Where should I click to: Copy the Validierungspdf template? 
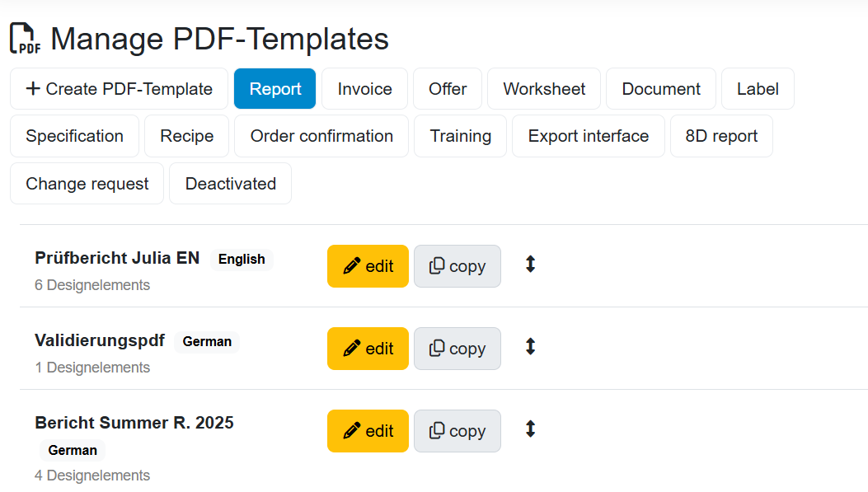point(457,349)
